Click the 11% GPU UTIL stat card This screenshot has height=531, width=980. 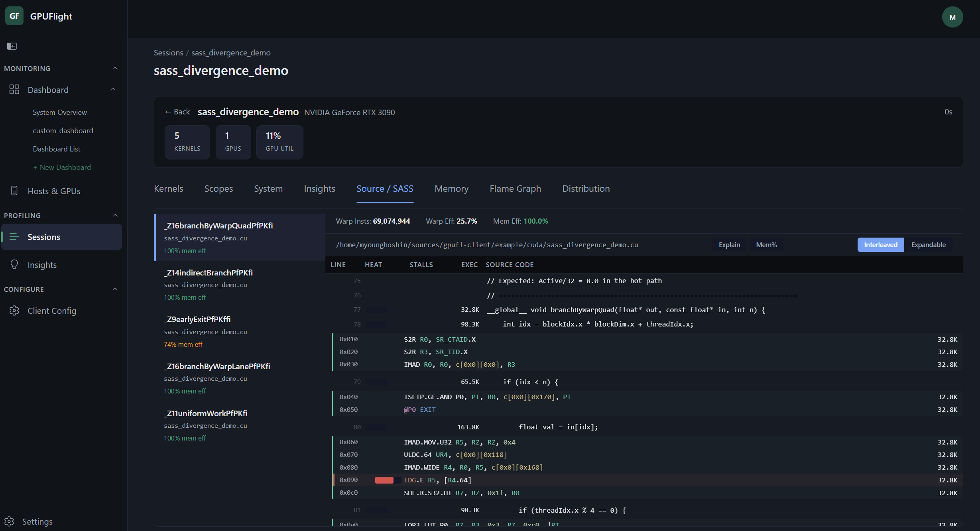[280, 142]
